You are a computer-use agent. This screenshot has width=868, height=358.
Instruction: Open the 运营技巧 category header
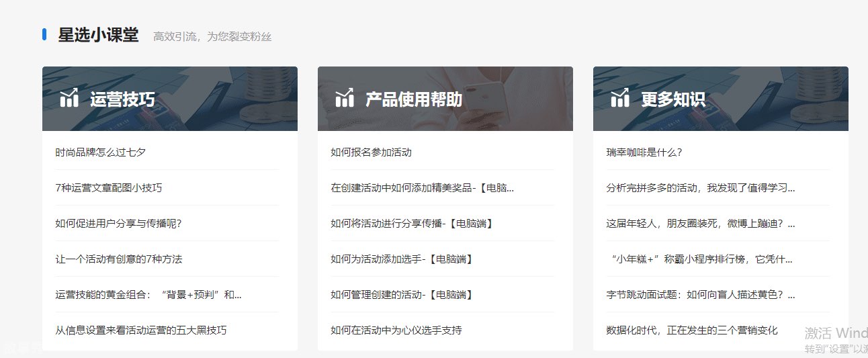point(170,99)
